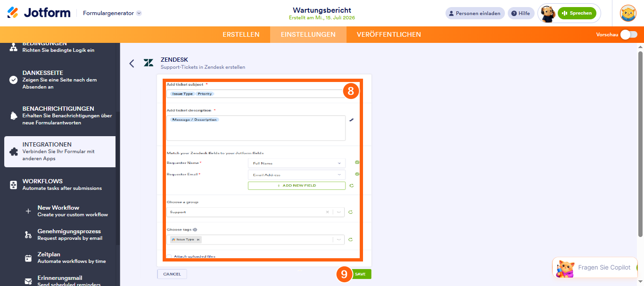Click the Integrationen puzzle icon

click(x=14, y=152)
